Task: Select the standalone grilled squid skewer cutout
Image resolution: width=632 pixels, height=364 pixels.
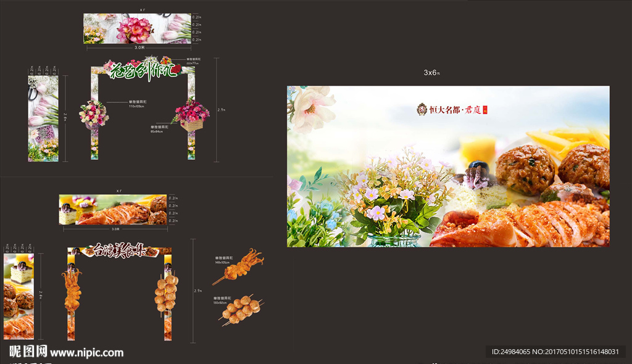Action: pyautogui.click(x=239, y=266)
